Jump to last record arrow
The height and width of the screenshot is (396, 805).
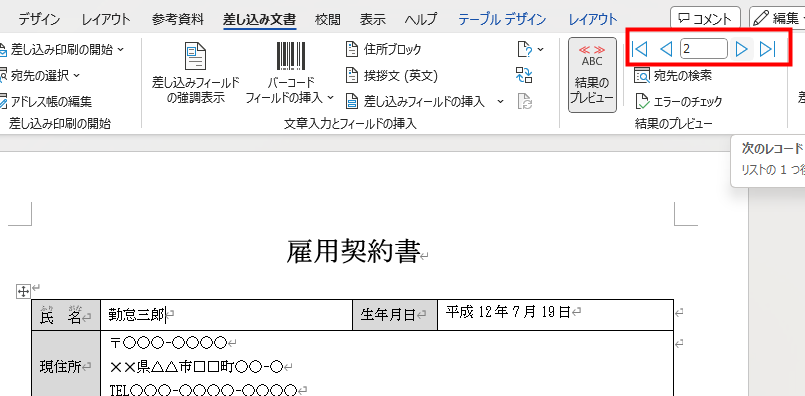(767, 49)
